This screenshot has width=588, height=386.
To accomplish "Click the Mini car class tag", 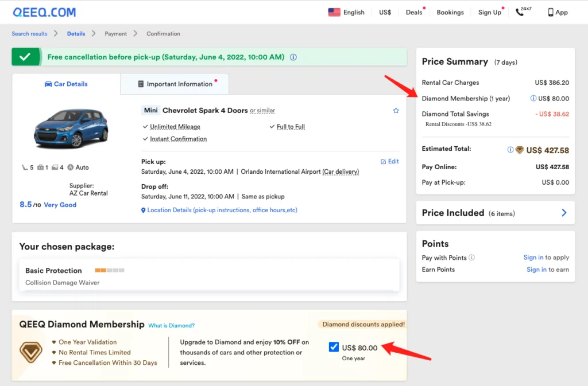I will click(151, 111).
